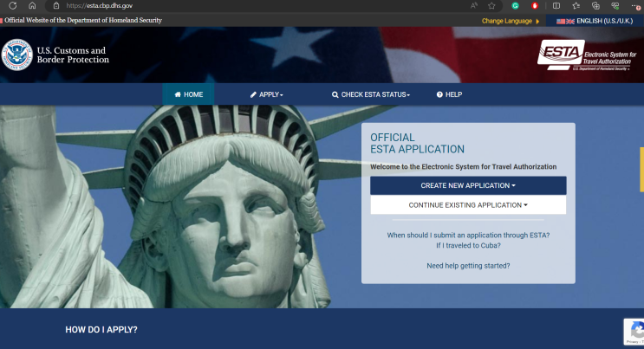Click the yellow arrow next to Change Language

point(537,22)
